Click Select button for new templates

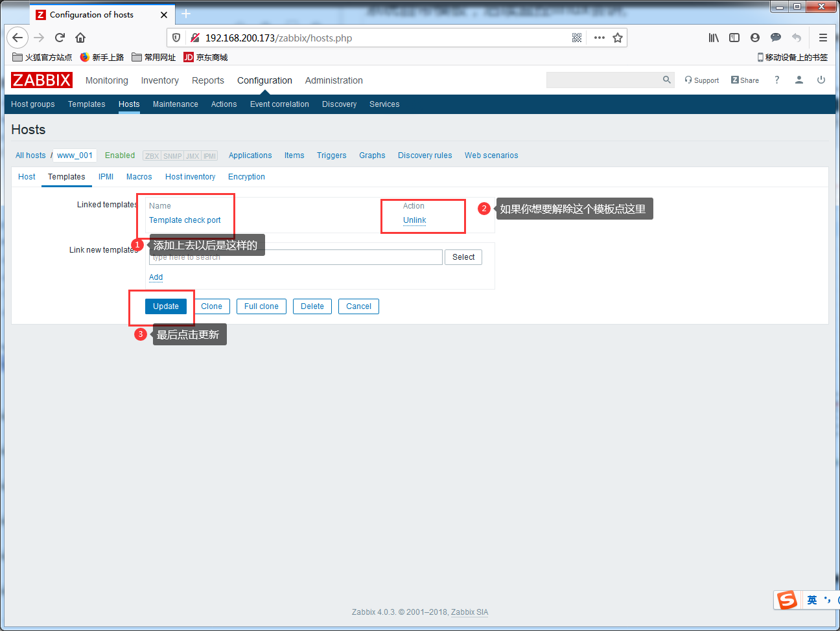coord(463,257)
